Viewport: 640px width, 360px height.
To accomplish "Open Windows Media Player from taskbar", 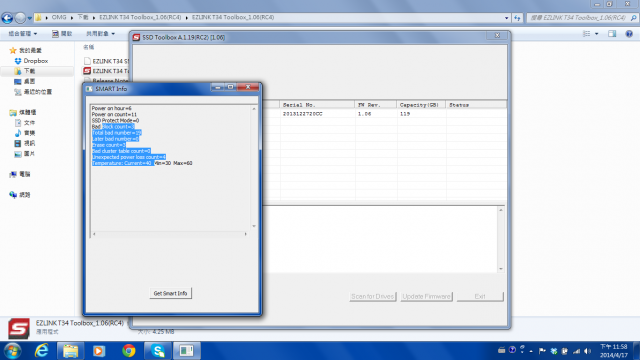I will click(99, 351).
